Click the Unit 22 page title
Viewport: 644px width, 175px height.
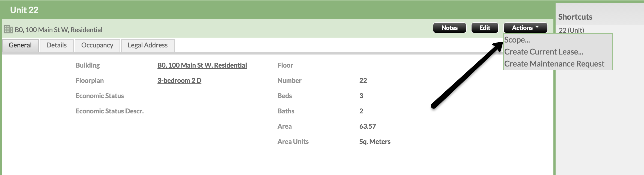point(24,10)
